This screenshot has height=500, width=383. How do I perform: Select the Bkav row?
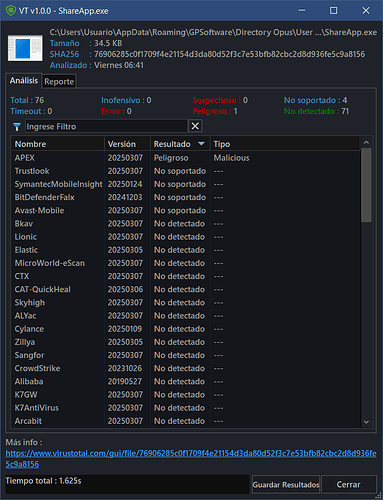tap(186, 224)
